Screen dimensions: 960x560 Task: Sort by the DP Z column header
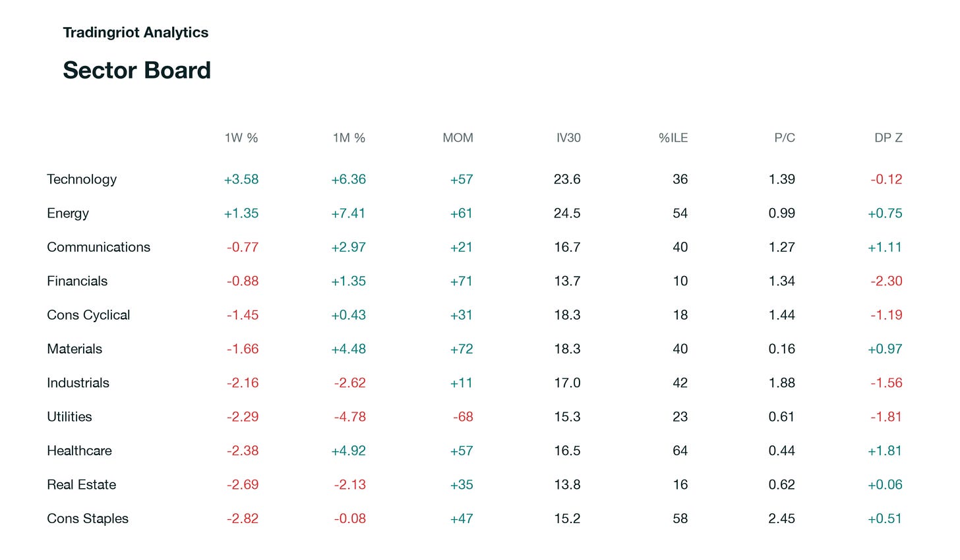coord(888,138)
